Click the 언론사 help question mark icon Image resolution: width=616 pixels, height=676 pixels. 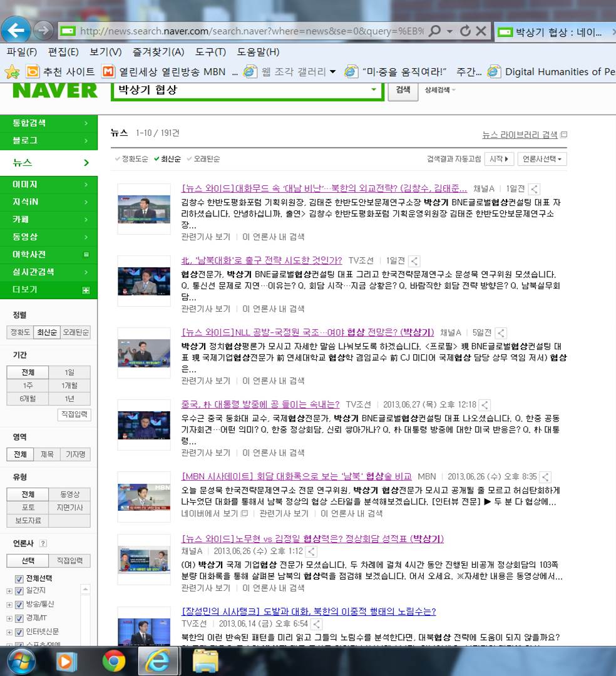[43, 543]
